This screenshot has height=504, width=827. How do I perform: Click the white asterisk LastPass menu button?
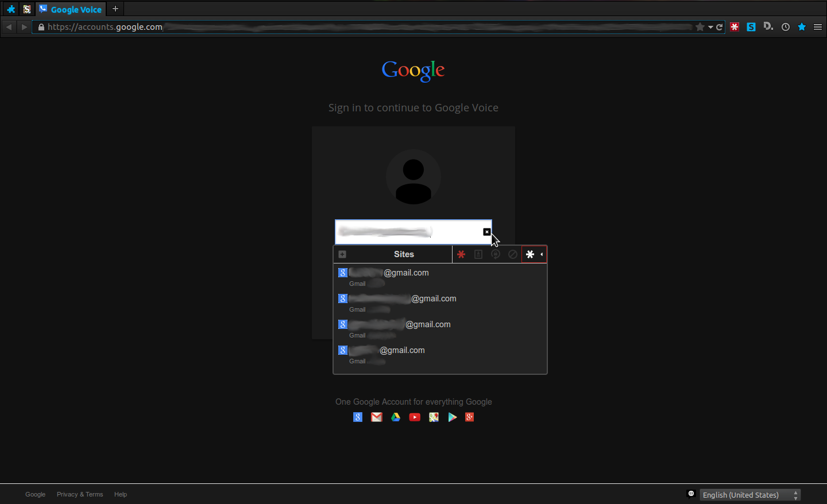(x=530, y=254)
